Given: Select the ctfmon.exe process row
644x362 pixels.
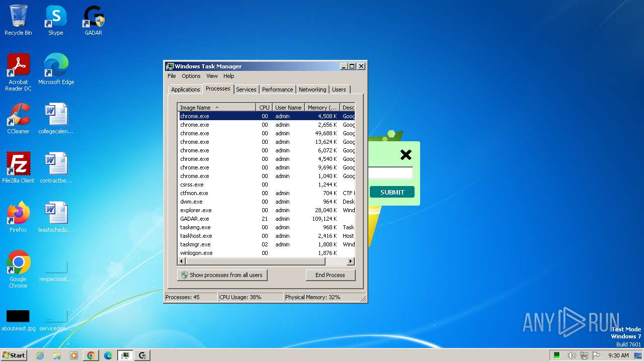Looking at the screenshot, I should click(x=267, y=193).
